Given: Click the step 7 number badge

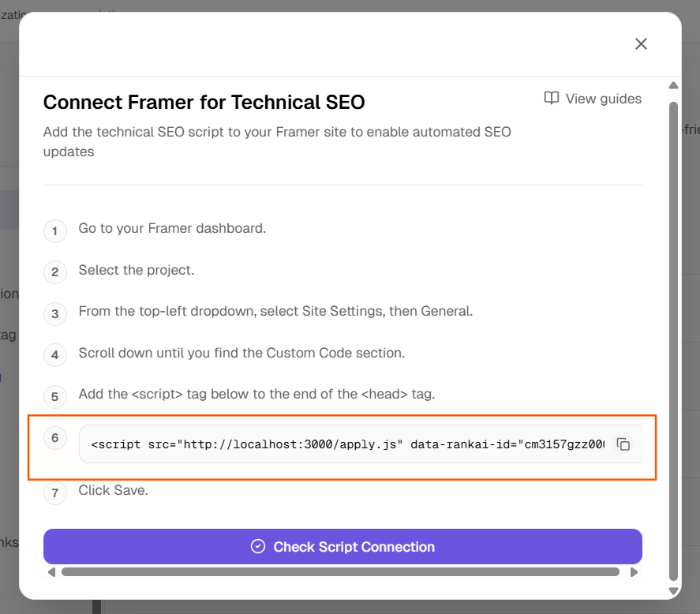Looking at the screenshot, I should click(54, 494).
